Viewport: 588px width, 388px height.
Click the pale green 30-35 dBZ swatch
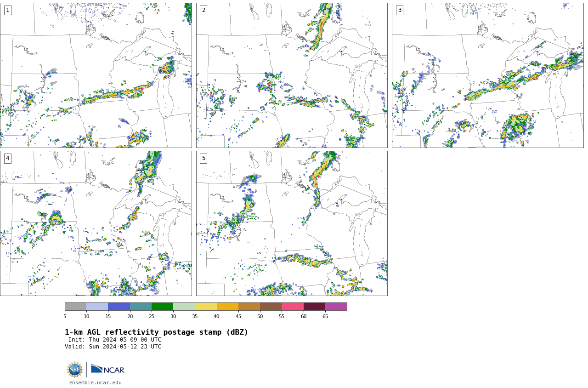[184, 307]
